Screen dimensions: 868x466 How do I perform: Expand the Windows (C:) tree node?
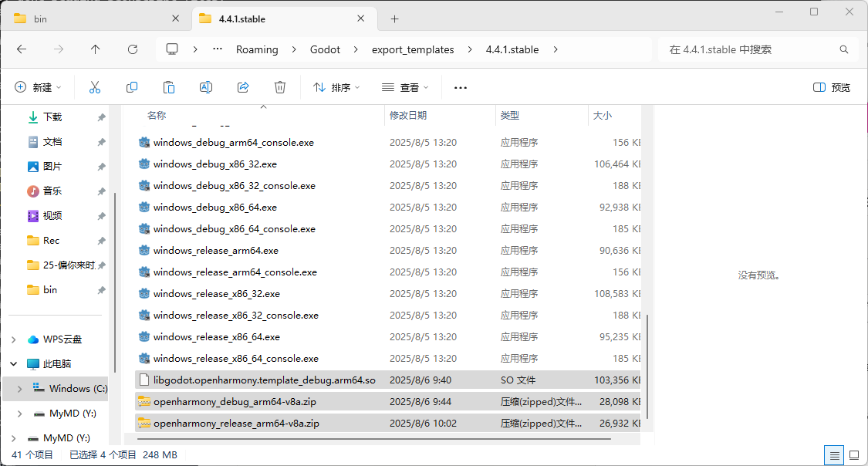pos(19,389)
